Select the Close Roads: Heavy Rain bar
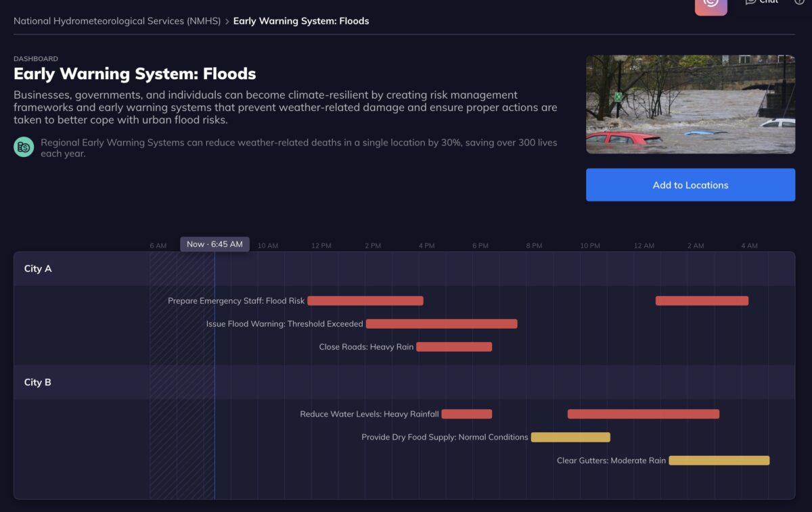 coord(454,347)
